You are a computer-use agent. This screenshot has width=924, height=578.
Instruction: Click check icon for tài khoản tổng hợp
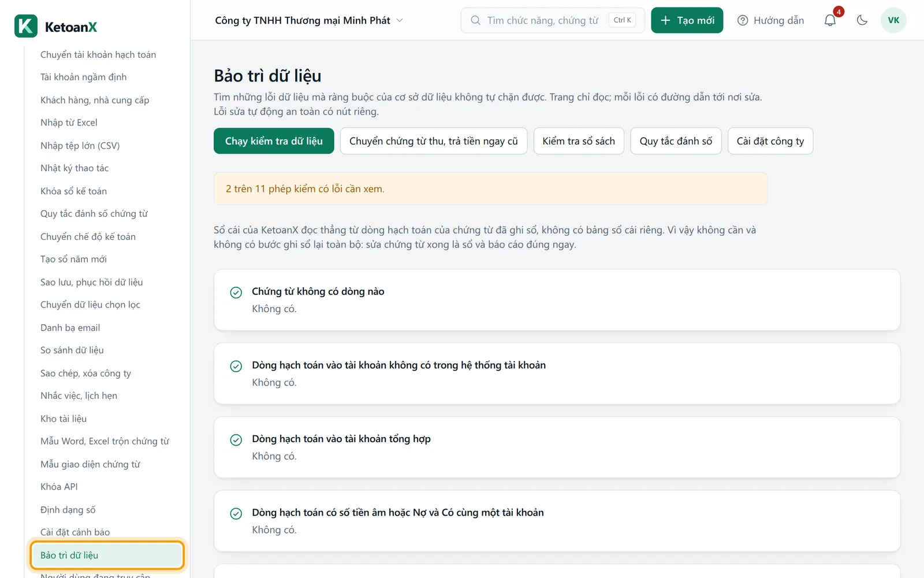[x=236, y=440]
